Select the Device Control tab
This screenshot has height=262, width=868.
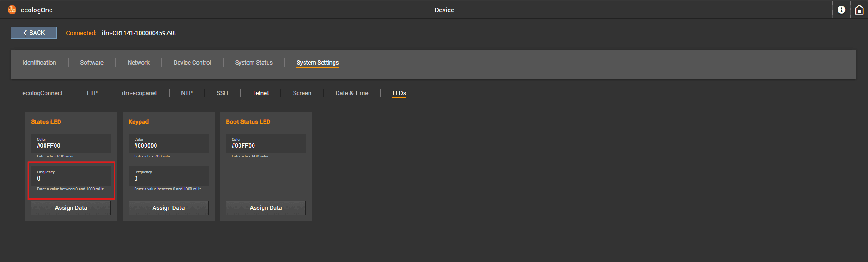pyautogui.click(x=192, y=63)
